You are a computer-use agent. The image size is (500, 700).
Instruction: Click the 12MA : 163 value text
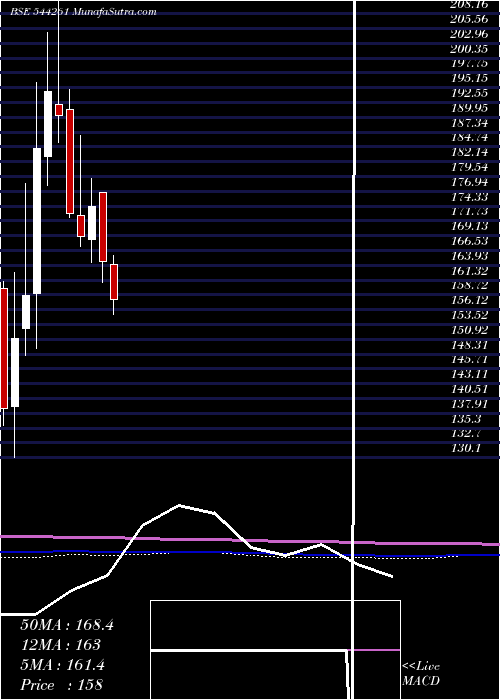[x=60, y=645]
